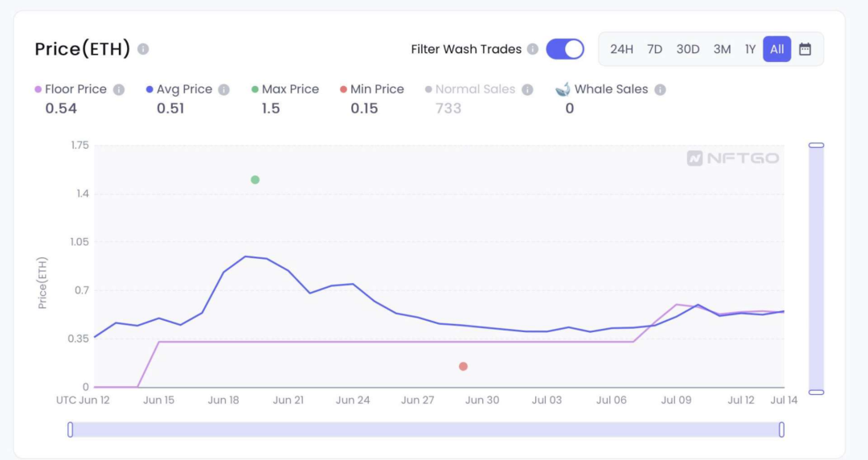Click the info icon beside Whale Sales
The height and width of the screenshot is (460, 868).
coord(660,89)
